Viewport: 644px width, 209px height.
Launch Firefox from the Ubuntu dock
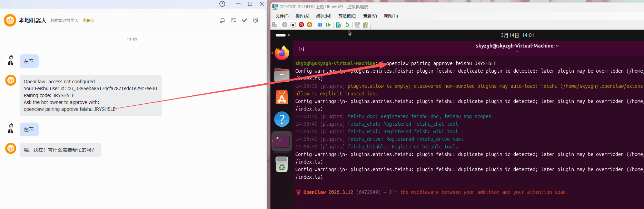tap(282, 53)
